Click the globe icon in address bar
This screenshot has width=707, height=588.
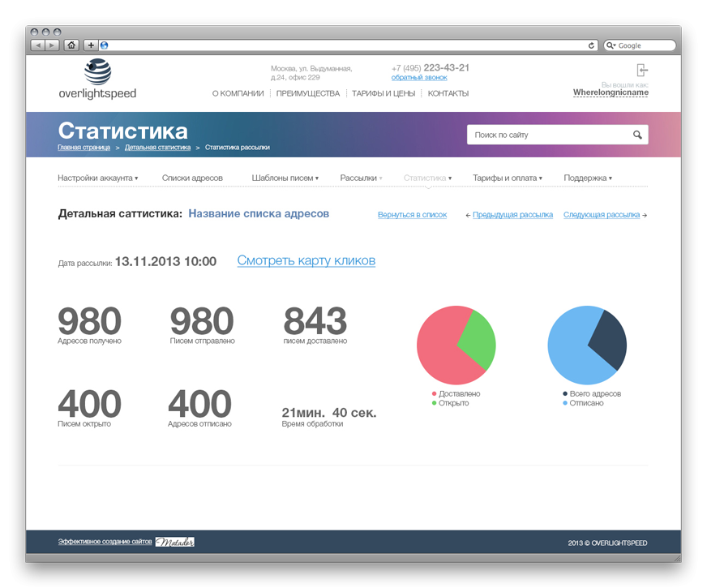click(104, 45)
